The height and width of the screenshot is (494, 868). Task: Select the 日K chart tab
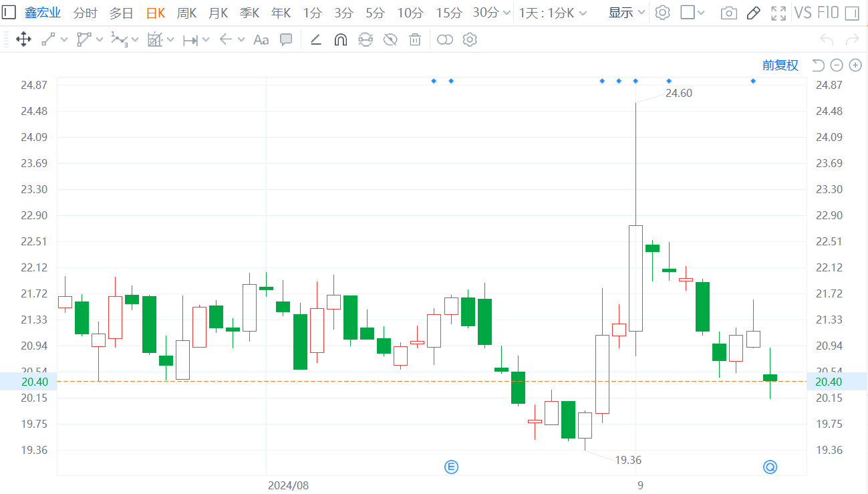(156, 13)
